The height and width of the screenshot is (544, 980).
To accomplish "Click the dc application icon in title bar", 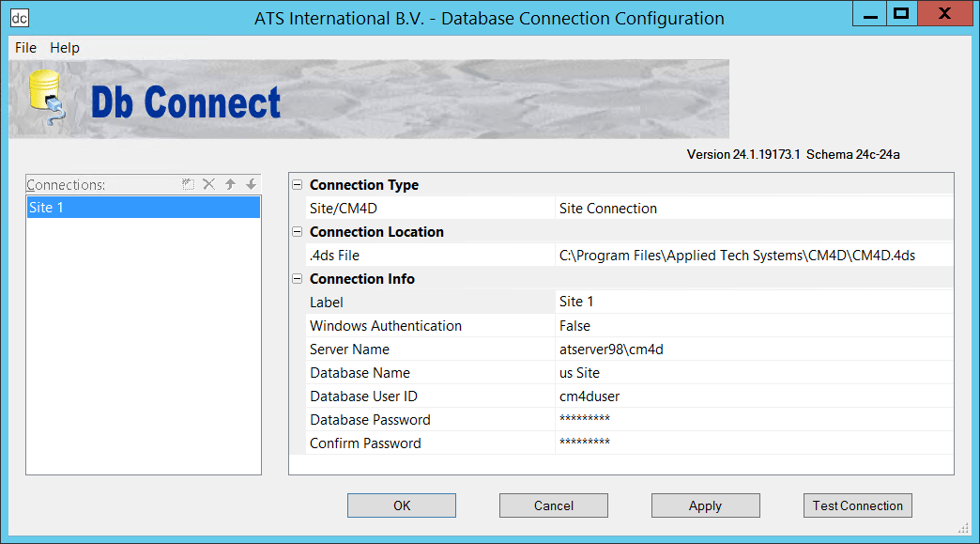I will coord(20,18).
